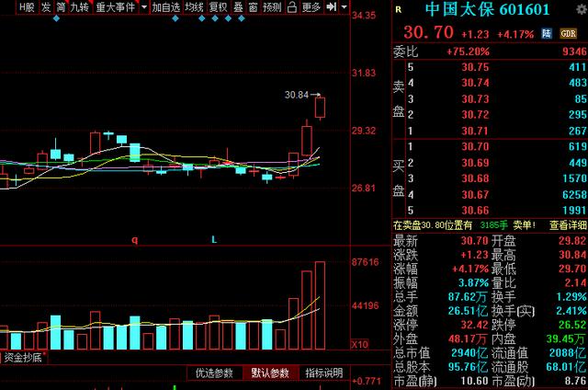Click the 总市值 value 2940亿
Viewport: 588px width, 390px height.
point(469,353)
